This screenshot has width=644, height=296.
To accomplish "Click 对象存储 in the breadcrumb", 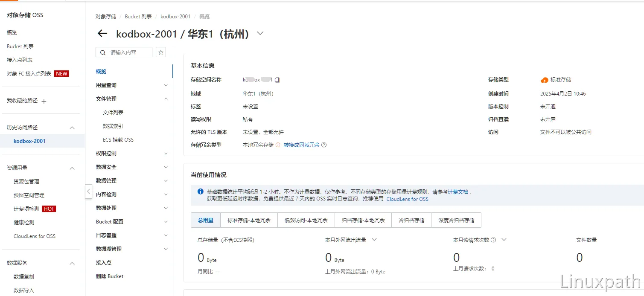I will click(x=106, y=17).
